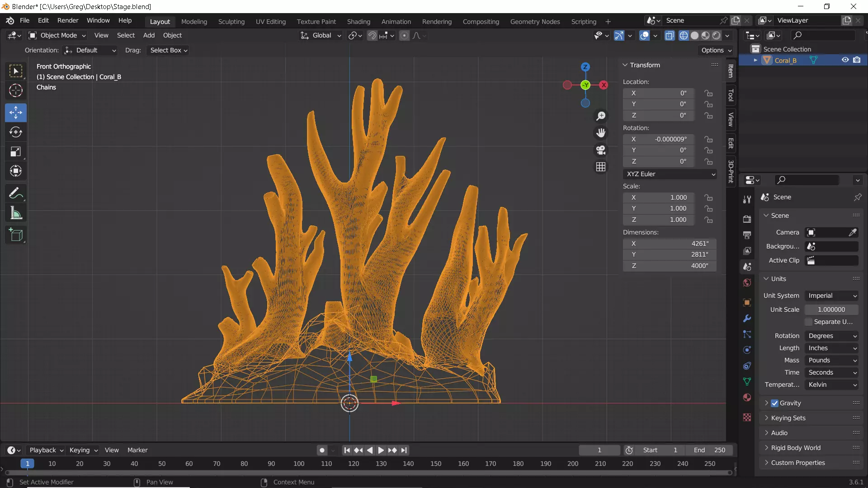Switch to the Geometry Nodes workspace tab
Screen dimensions: 868x488
pos(535,22)
